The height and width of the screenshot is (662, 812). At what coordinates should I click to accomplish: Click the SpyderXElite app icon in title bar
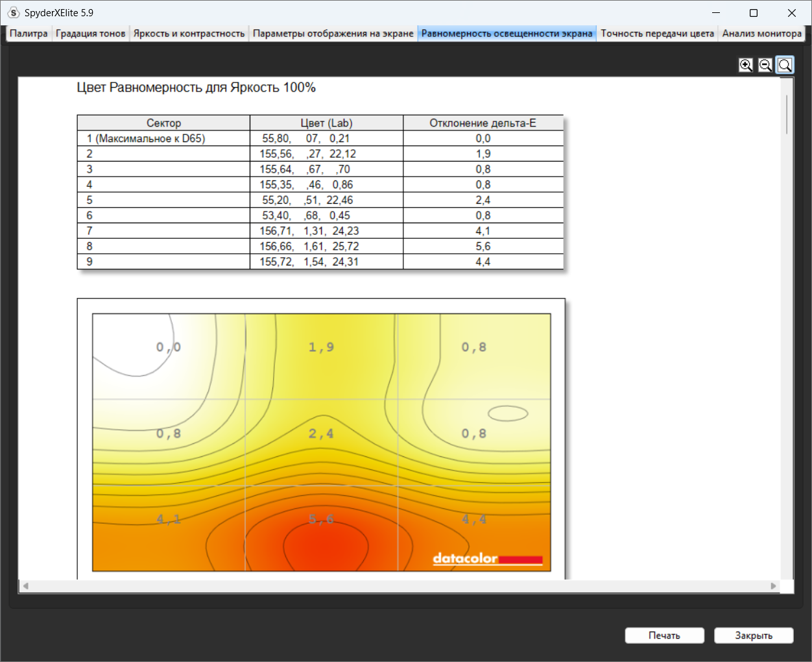click(x=13, y=13)
